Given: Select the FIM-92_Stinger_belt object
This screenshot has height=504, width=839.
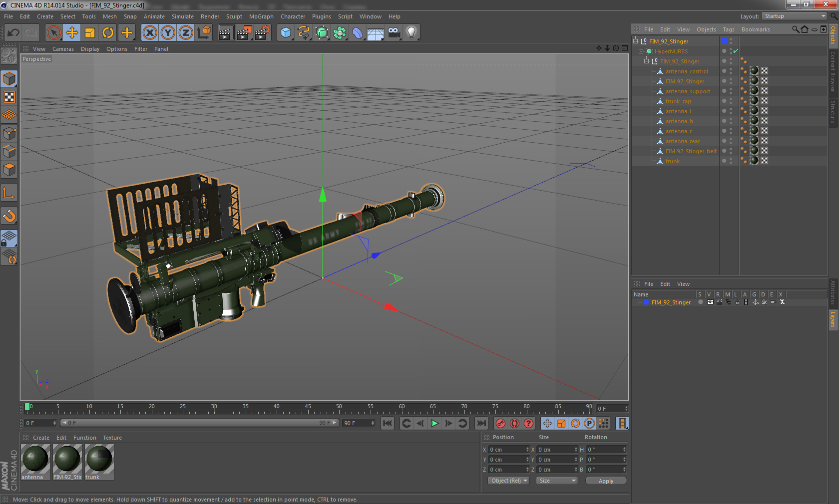Looking at the screenshot, I should 691,151.
